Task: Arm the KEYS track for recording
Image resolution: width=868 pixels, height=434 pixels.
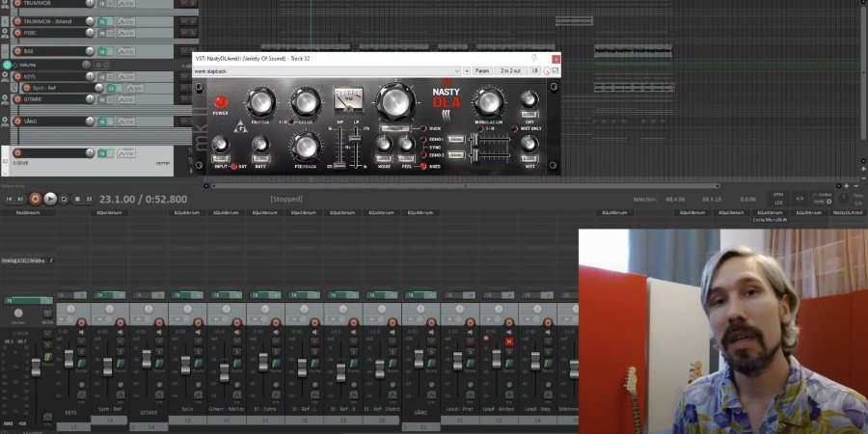Action: pos(17,76)
